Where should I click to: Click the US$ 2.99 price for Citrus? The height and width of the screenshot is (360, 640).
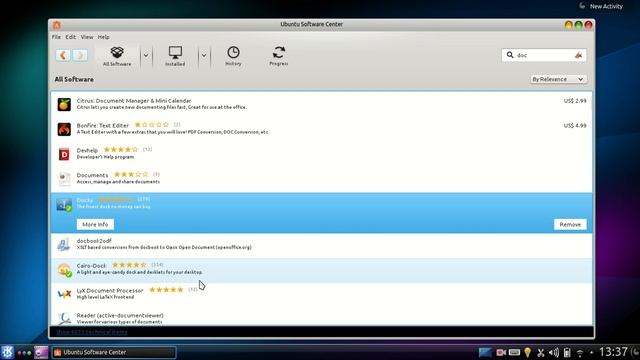tap(575, 100)
